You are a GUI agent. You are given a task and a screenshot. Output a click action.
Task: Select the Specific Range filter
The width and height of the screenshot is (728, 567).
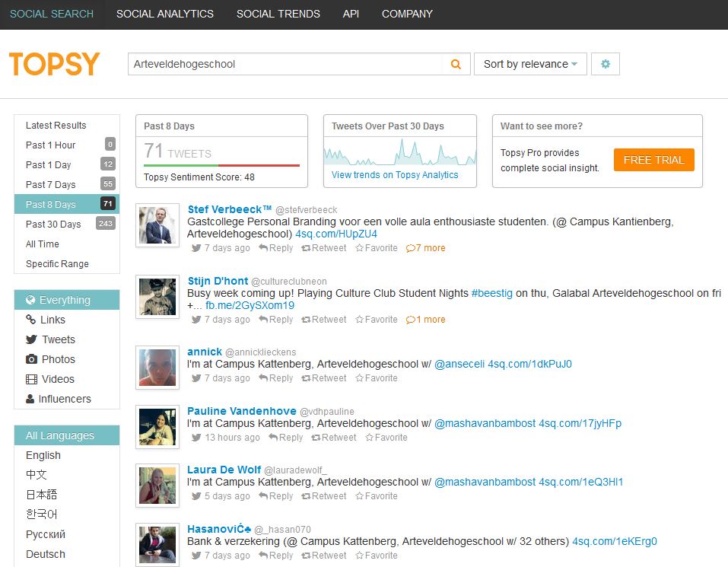click(x=67, y=264)
